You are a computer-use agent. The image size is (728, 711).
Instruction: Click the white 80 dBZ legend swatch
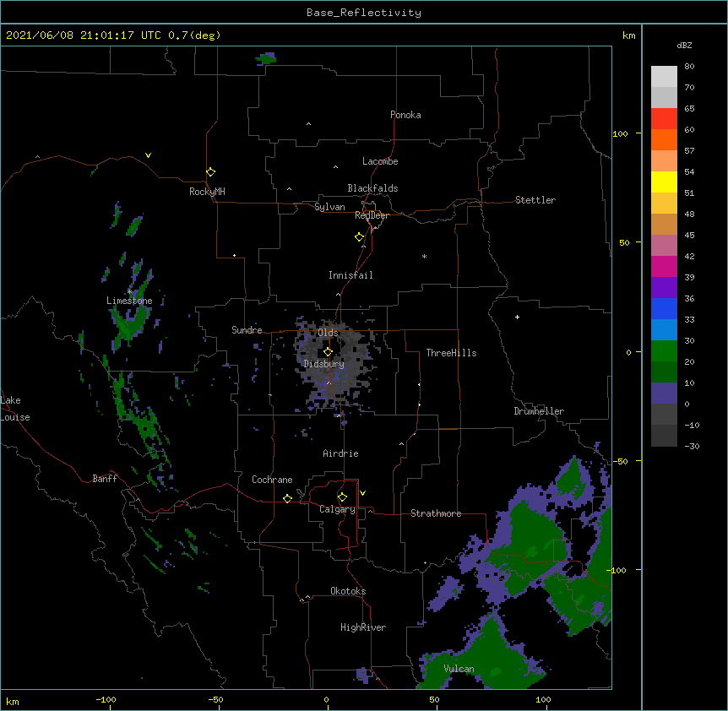[664, 77]
